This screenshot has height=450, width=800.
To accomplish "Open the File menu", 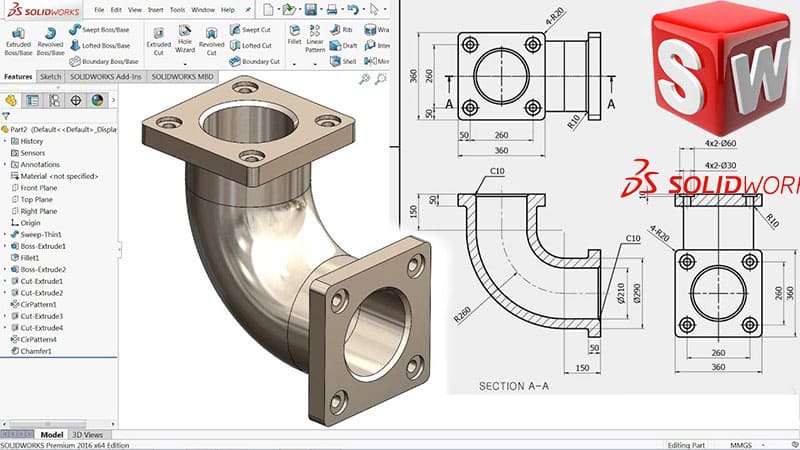I will (x=99, y=10).
